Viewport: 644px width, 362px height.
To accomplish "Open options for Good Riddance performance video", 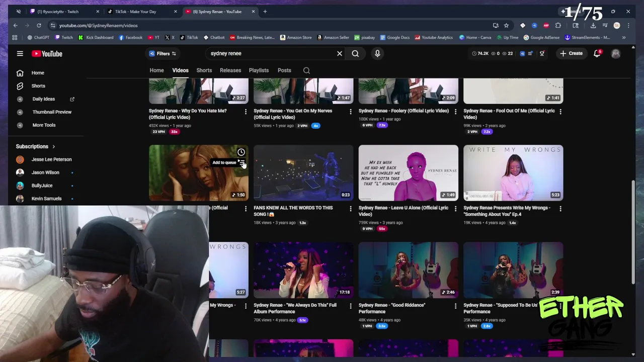I will point(455,306).
